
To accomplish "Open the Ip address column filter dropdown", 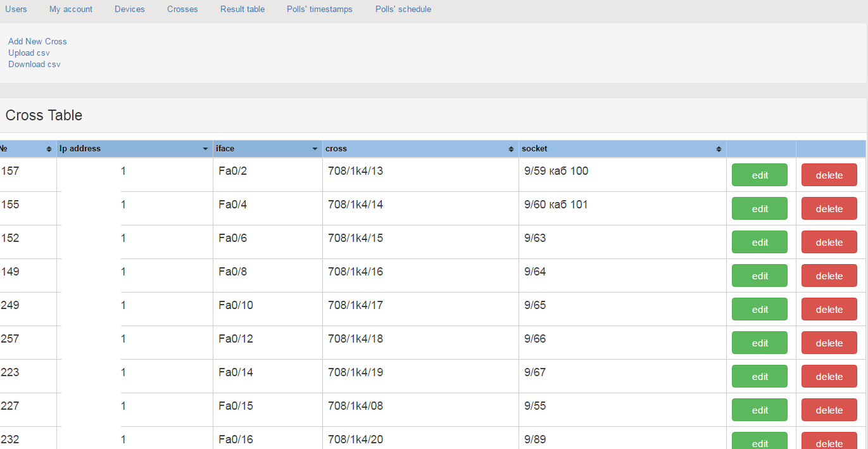I will coord(205,149).
